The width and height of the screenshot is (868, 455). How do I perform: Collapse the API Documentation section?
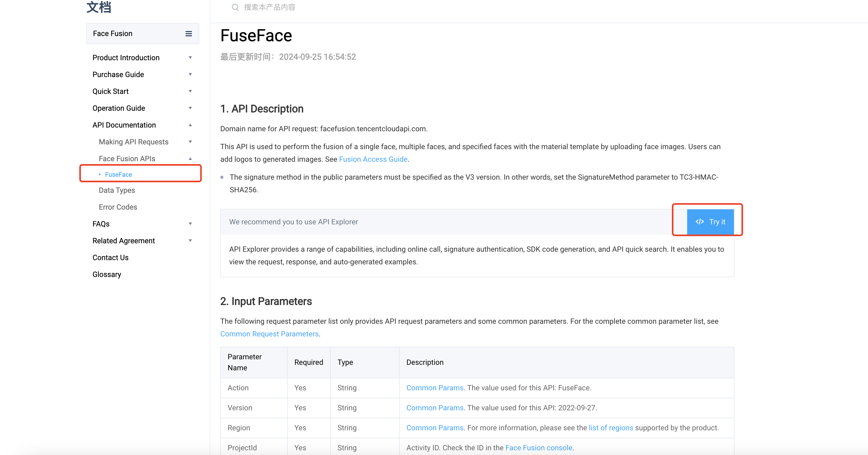point(190,125)
